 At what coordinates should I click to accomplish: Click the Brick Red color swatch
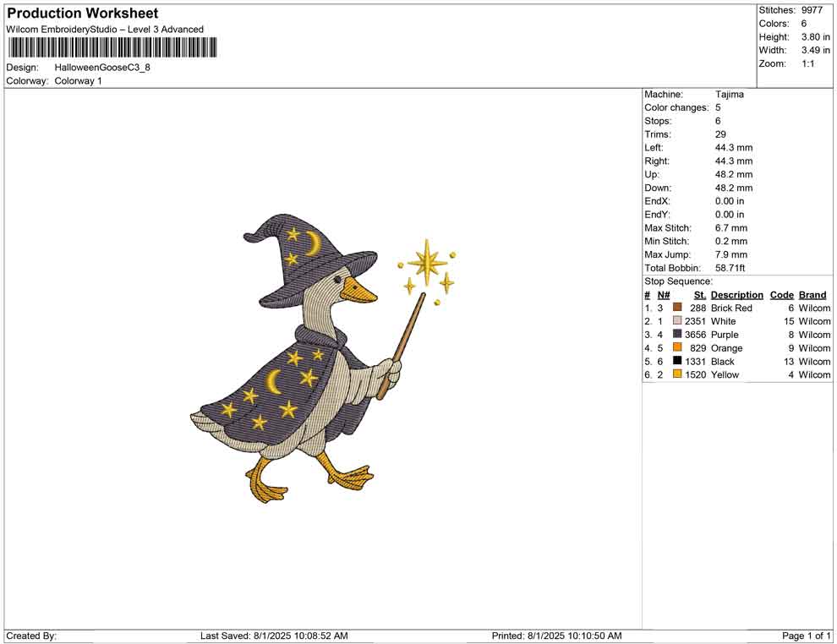click(x=677, y=308)
